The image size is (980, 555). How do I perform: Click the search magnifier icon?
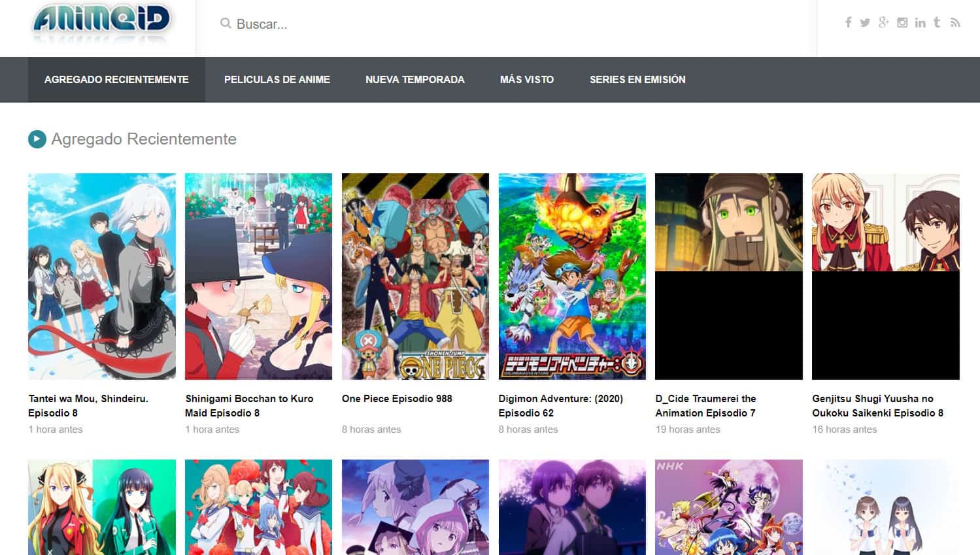[x=226, y=24]
